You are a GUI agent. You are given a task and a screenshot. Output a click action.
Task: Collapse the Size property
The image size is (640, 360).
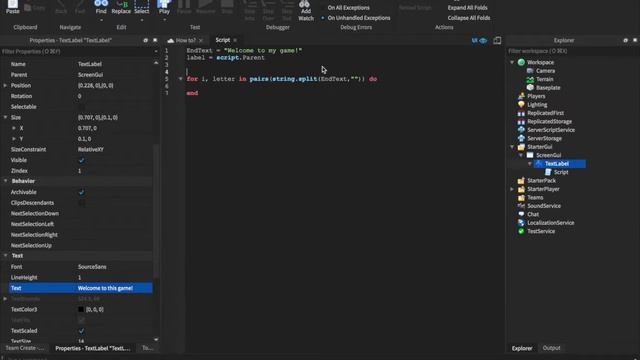[x=5, y=118]
